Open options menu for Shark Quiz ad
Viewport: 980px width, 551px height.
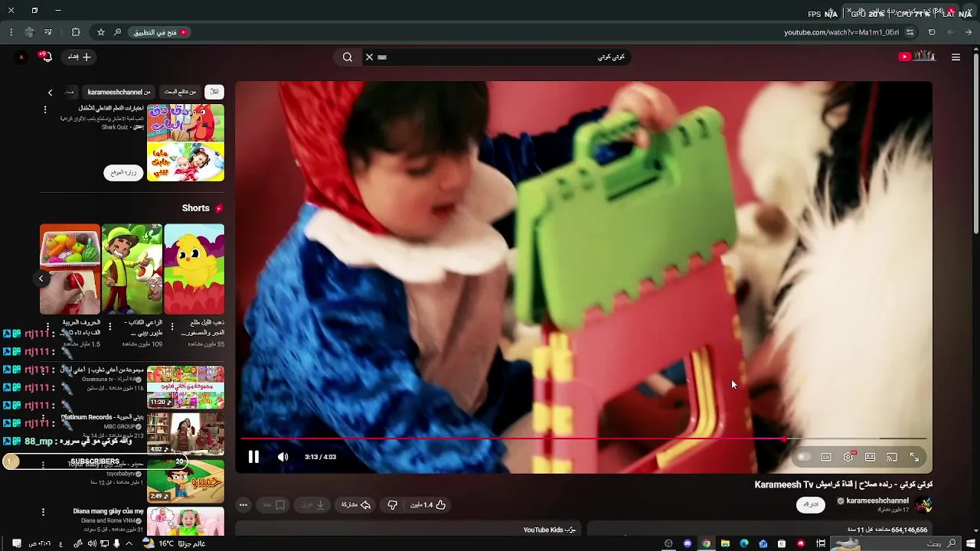point(44,109)
